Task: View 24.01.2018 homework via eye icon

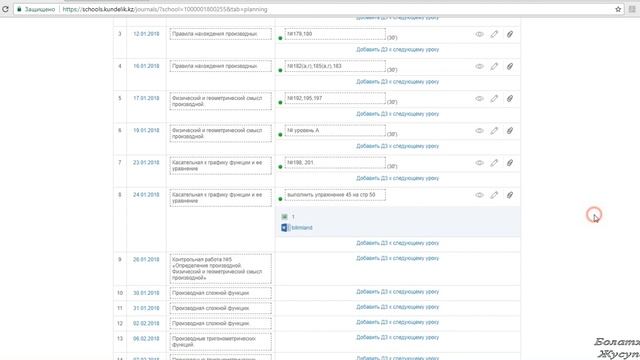Action: coord(480,196)
